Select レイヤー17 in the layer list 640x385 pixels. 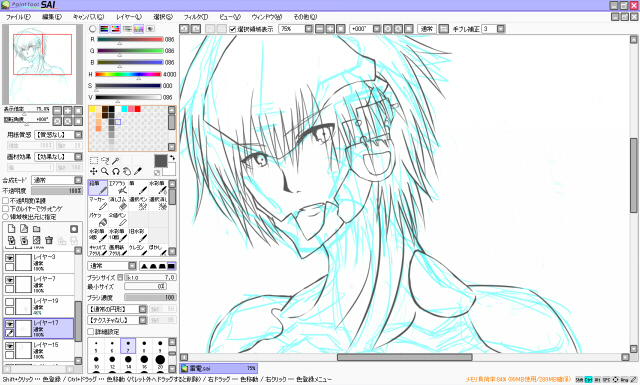click(39, 329)
